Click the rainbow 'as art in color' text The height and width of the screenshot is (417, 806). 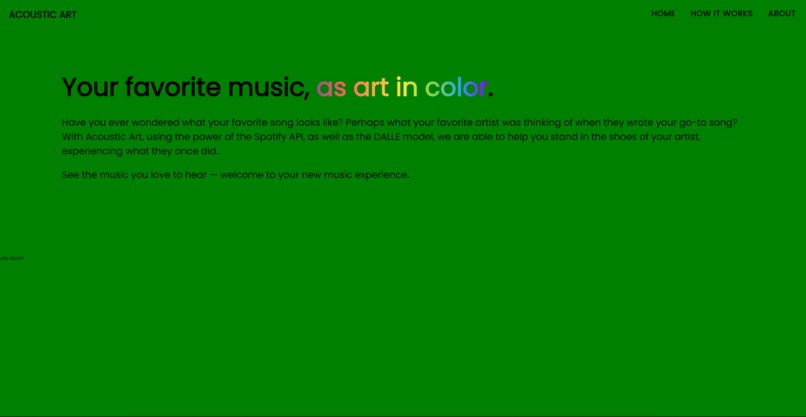coord(401,87)
